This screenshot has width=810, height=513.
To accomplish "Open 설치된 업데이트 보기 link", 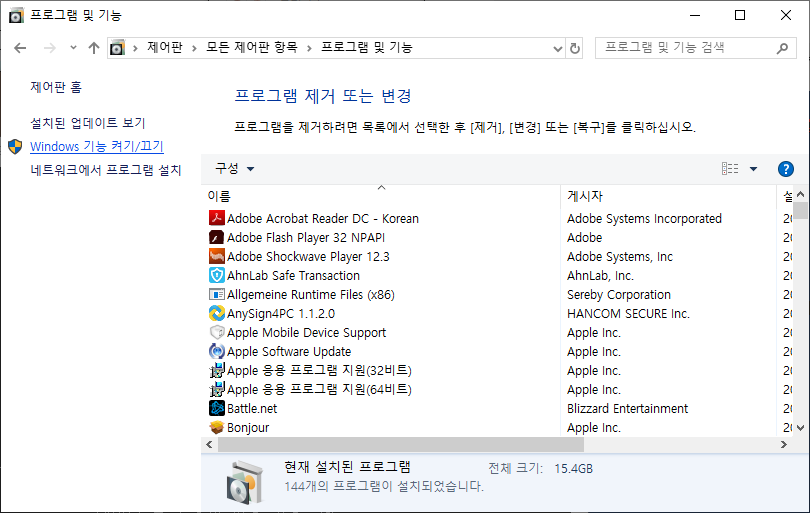I will tap(88, 123).
